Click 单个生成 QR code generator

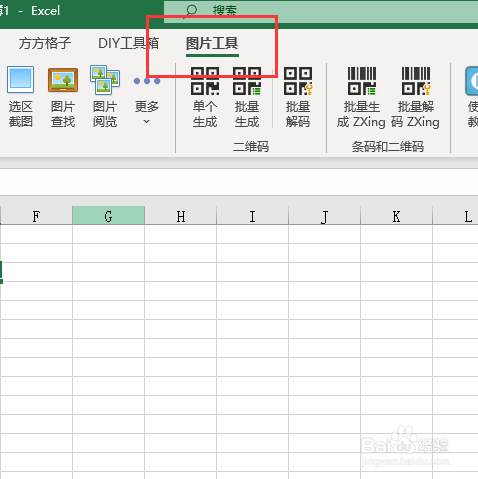coord(205,97)
